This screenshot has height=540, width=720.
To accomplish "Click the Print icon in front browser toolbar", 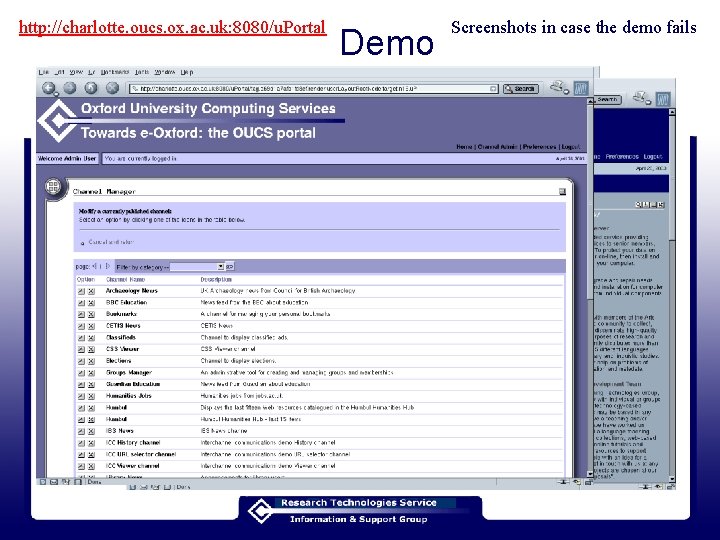I will (x=559, y=87).
